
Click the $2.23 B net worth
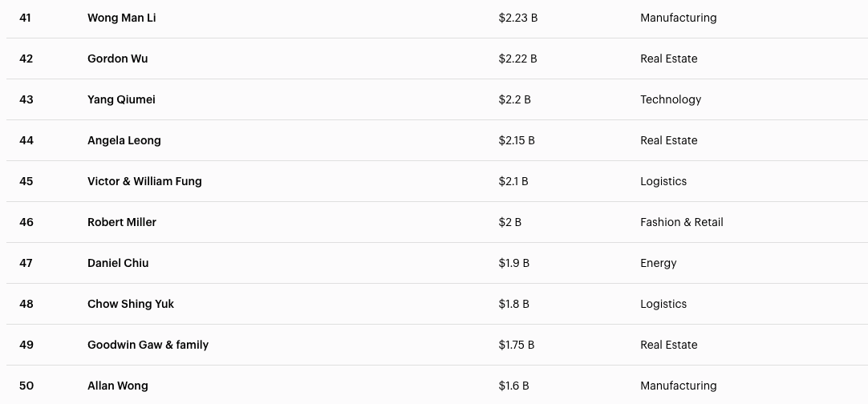pyautogui.click(x=517, y=18)
